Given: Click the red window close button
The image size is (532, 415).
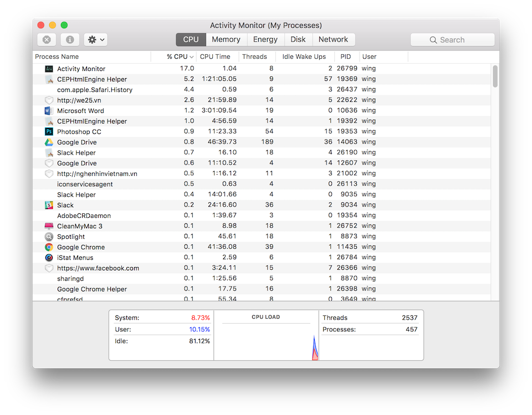Looking at the screenshot, I should pyautogui.click(x=41, y=25).
